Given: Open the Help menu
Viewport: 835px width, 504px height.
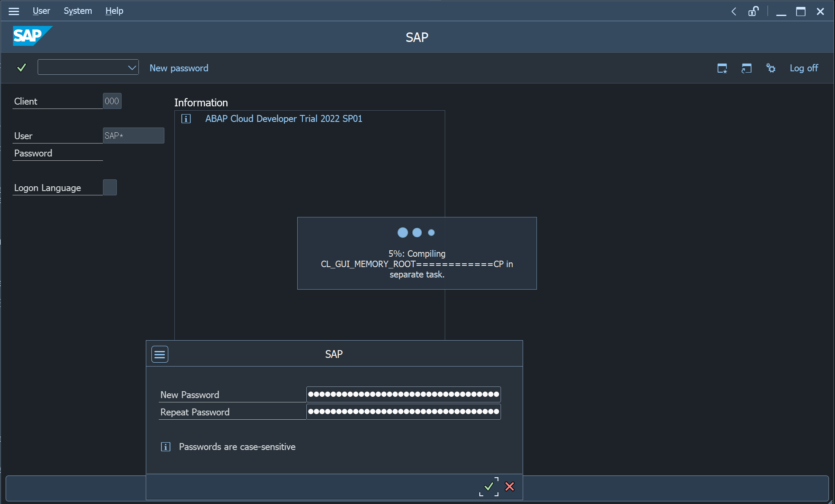Looking at the screenshot, I should click(x=114, y=11).
